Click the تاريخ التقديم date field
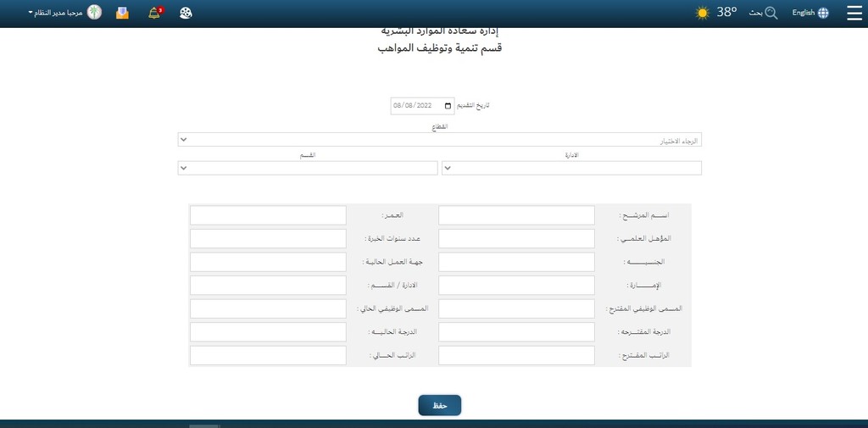 pyautogui.click(x=422, y=106)
